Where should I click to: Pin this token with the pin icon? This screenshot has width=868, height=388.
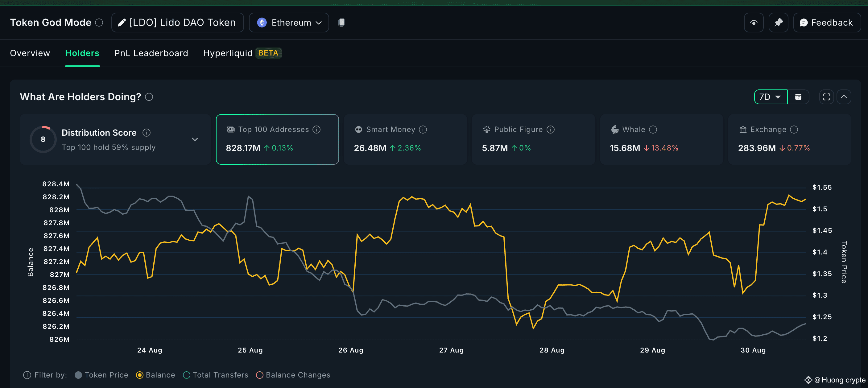click(778, 23)
